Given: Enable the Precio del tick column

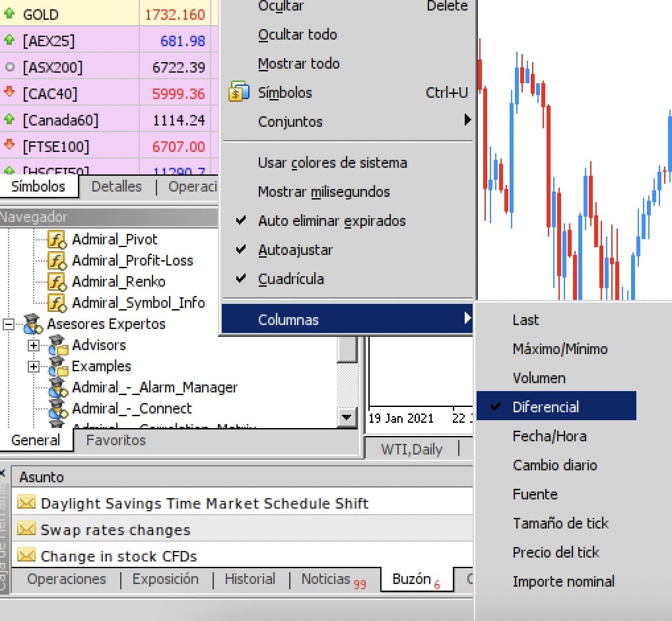Looking at the screenshot, I should (556, 552).
